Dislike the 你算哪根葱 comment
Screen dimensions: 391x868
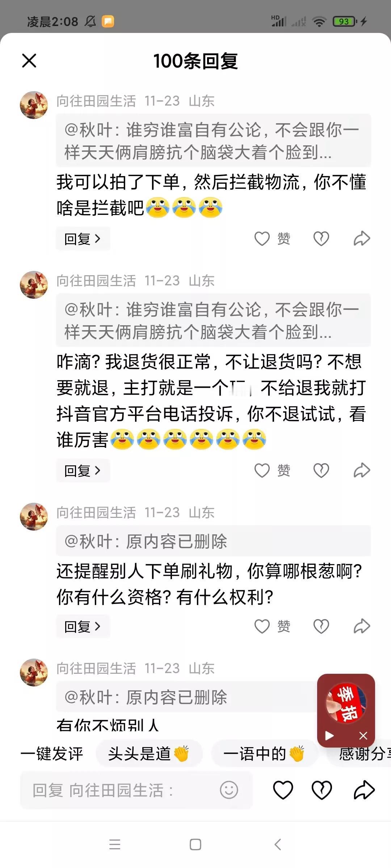pyautogui.click(x=321, y=626)
